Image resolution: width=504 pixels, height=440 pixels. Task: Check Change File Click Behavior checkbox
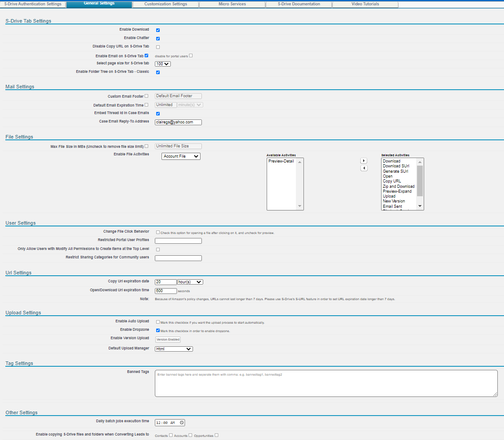pos(158,232)
